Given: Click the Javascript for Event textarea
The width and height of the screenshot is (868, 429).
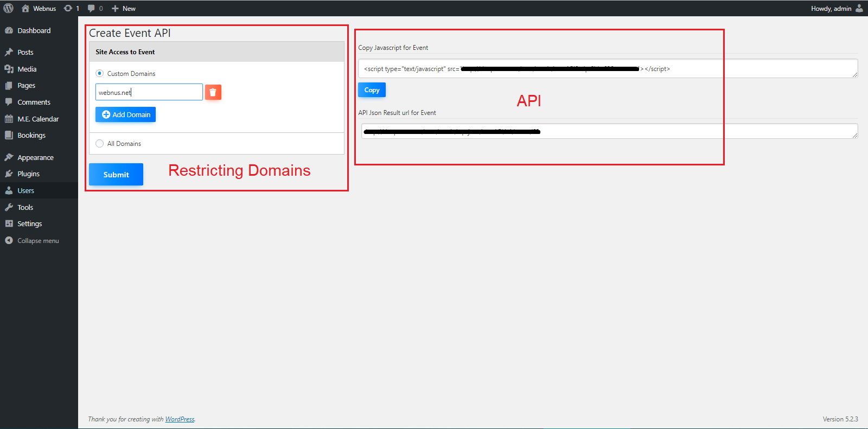Looking at the screenshot, I should tap(608, 68).
